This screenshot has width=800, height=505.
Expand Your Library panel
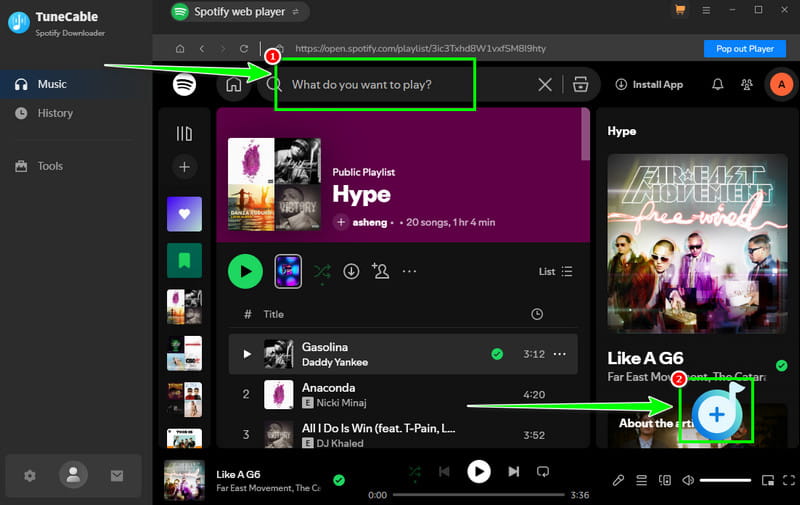(184, 134)
